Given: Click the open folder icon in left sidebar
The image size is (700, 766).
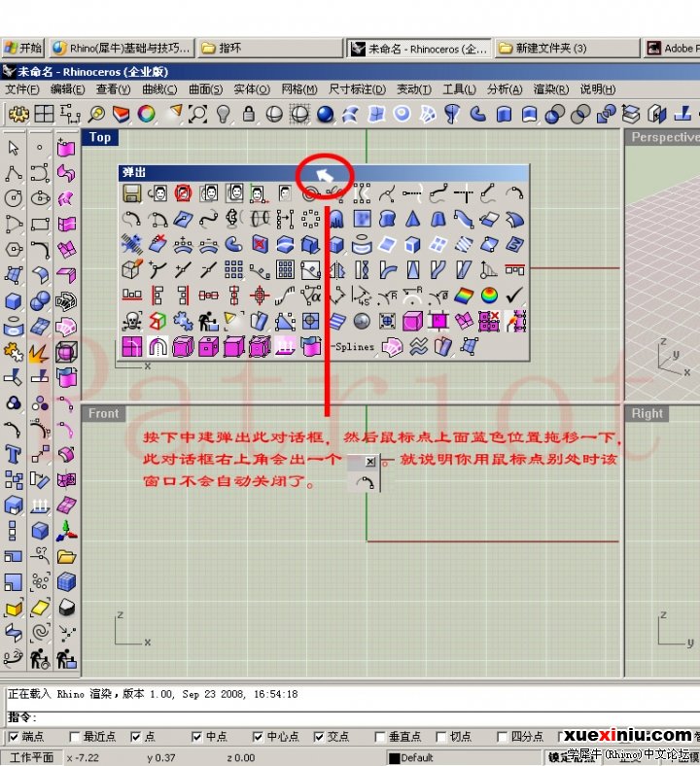Looking at the screenshot, I should click(66, 556).
